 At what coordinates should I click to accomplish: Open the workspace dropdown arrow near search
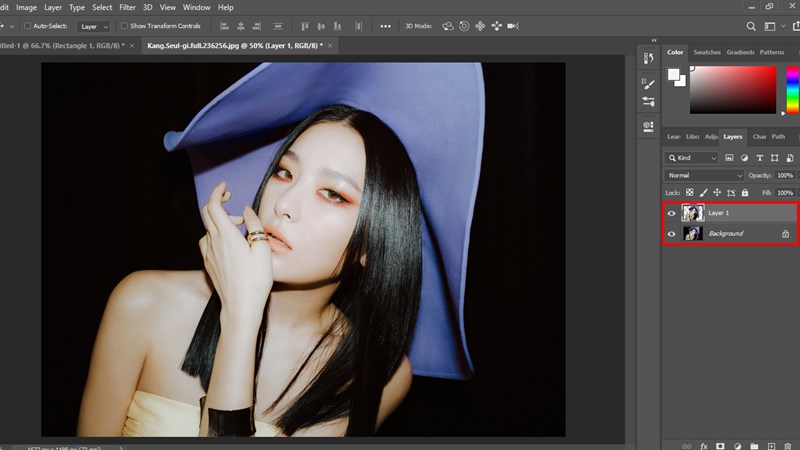[x=783, y=26]
